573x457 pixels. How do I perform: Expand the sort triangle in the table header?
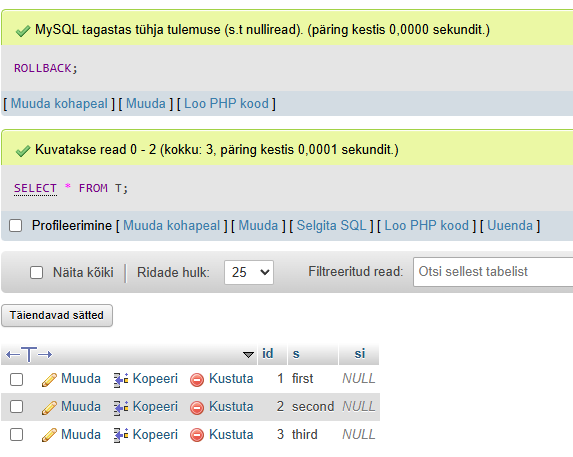248,354
